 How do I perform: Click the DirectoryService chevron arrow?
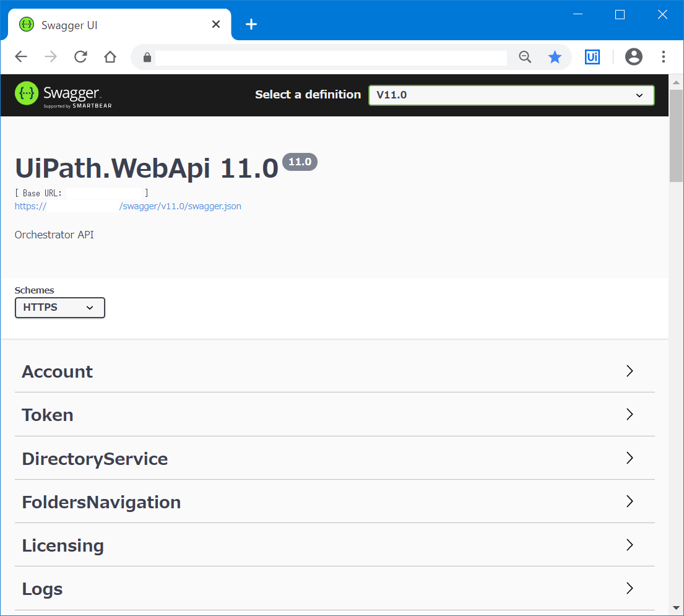pos(630,458)
